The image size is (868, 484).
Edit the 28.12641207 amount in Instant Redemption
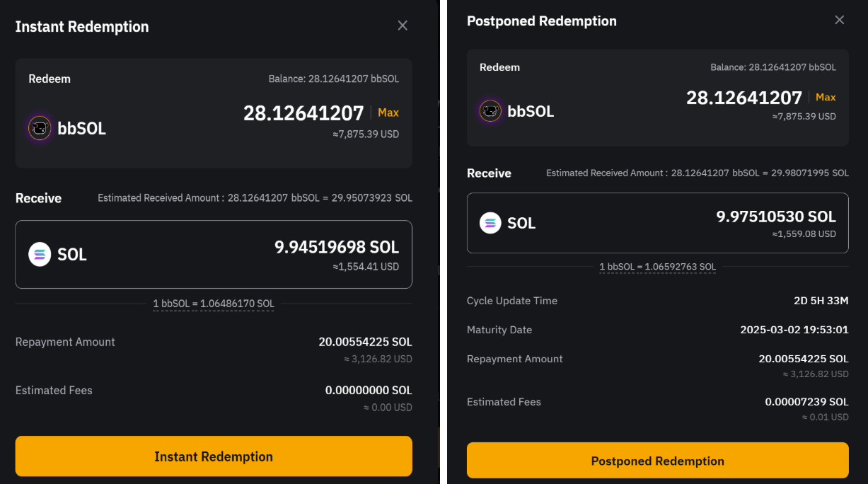click(303, 113)
